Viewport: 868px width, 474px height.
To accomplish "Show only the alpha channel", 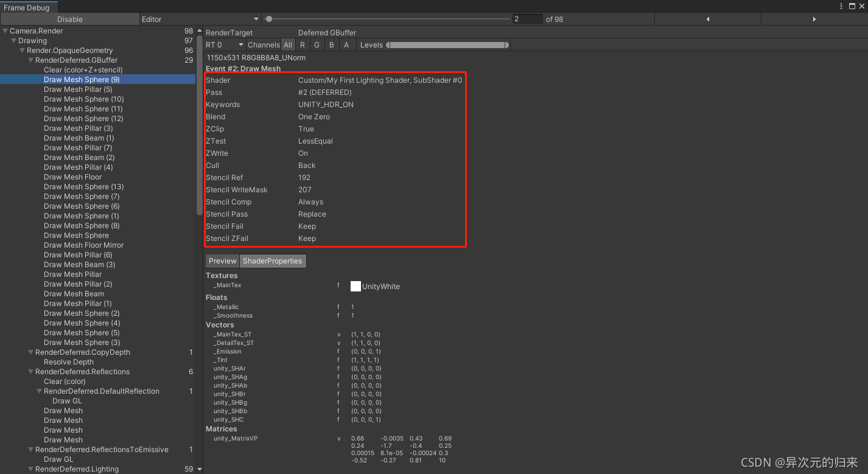I will [346, 44].
